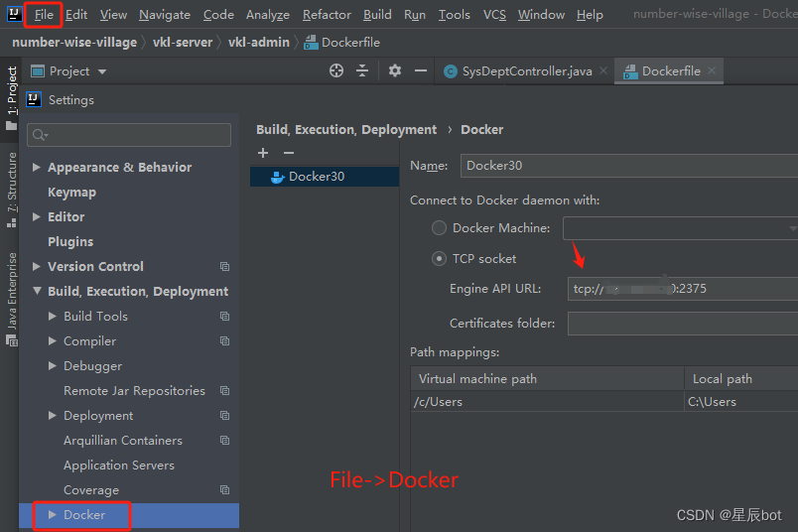Close the SysDeptController.java tab
The width and height of the screenshot is (798, 532).
[603, 70]
